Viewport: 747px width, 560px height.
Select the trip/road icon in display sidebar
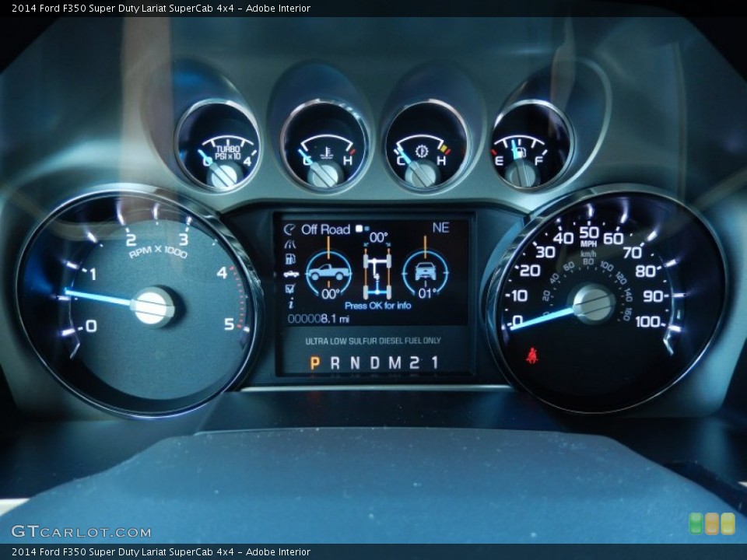coord(290,244)
